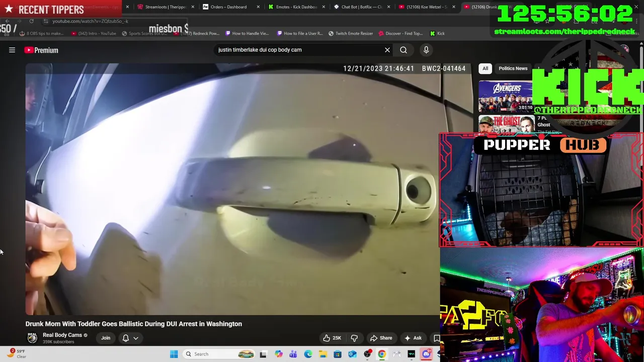Click the video title text
This screenshot has height=362, width=644.
[134, 324]
